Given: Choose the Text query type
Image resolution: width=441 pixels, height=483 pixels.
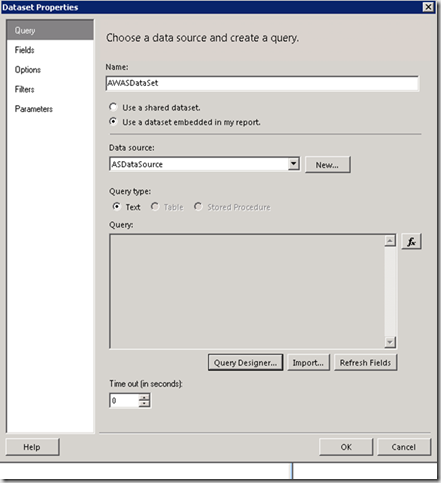Looking at the screenshot, I should pos(116,207).
